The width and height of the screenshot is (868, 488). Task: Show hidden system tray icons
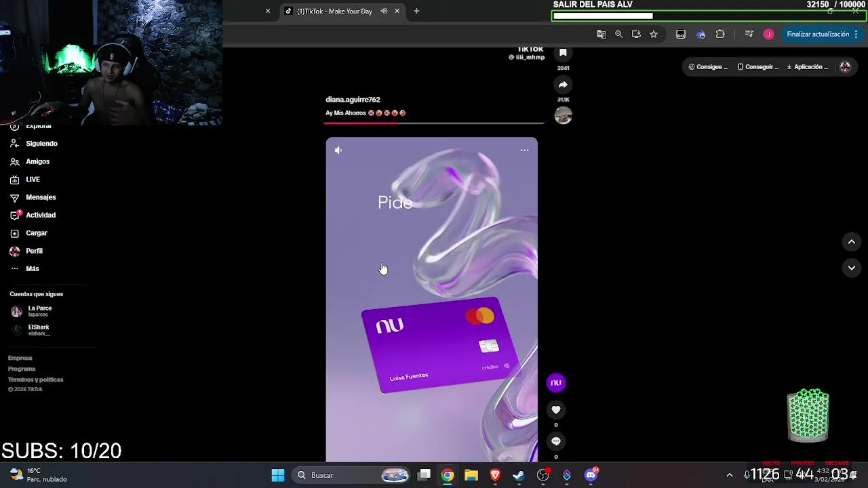click(x=730, y=475)
